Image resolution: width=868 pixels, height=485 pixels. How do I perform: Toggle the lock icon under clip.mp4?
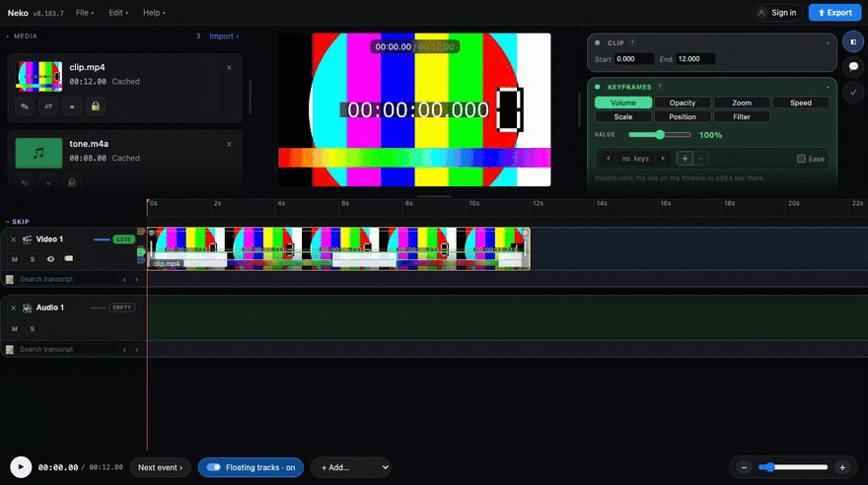(96, 106)
